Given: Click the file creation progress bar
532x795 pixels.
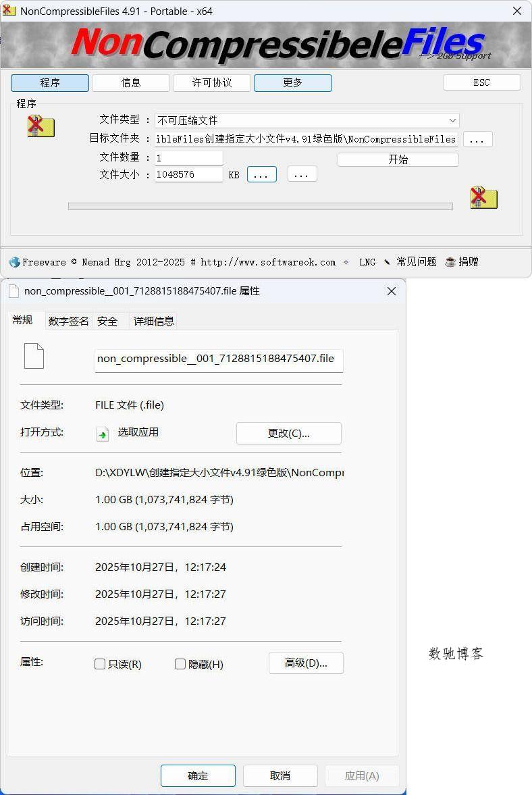Looking at the screenshot, I should [261, 207].
